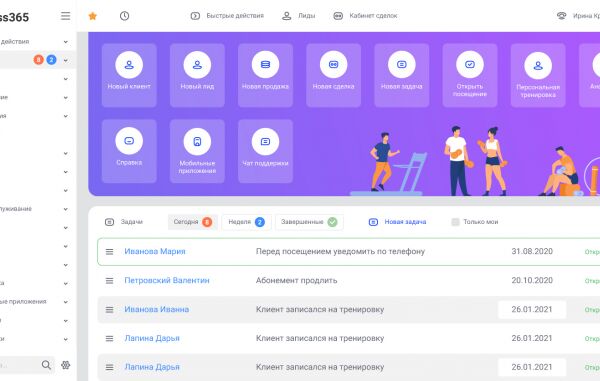The height and width of the screenshot is (381, 600).
Task: Click the handle icon in Иванова Мария row
Action: pos(109,252)
